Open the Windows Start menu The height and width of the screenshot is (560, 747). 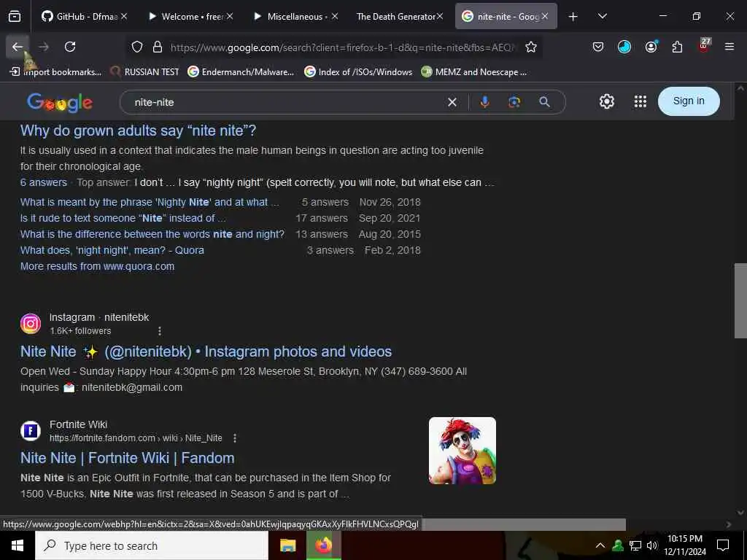click(x=18, y=545)
